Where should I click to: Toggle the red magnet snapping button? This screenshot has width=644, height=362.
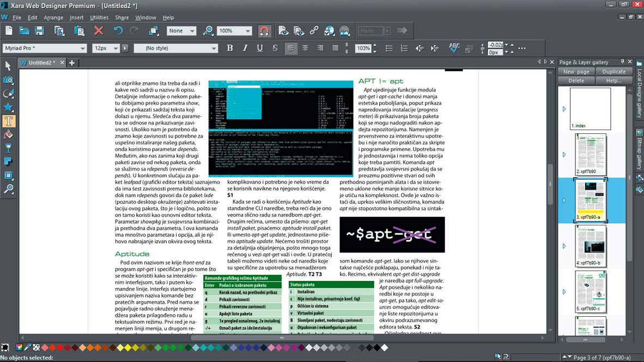(264, 31)
